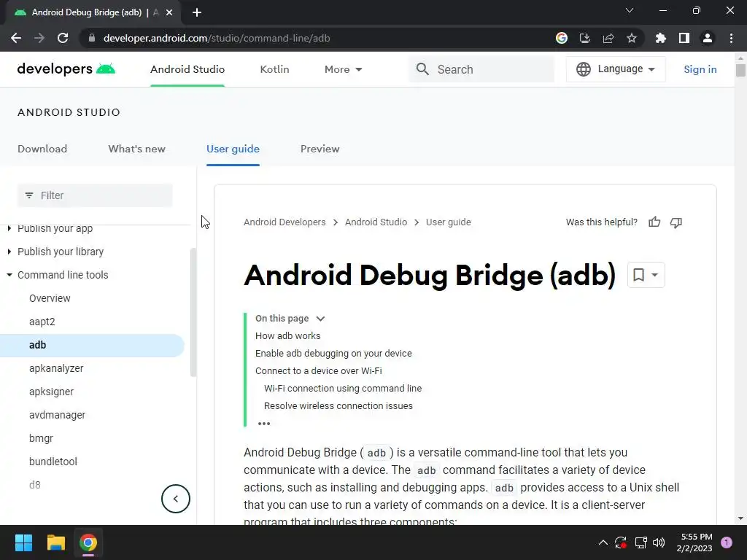Close the Android Debug Bridge tab
This screenshot has width=747, height=560.
pyautogui.click(x=169, y=12)
